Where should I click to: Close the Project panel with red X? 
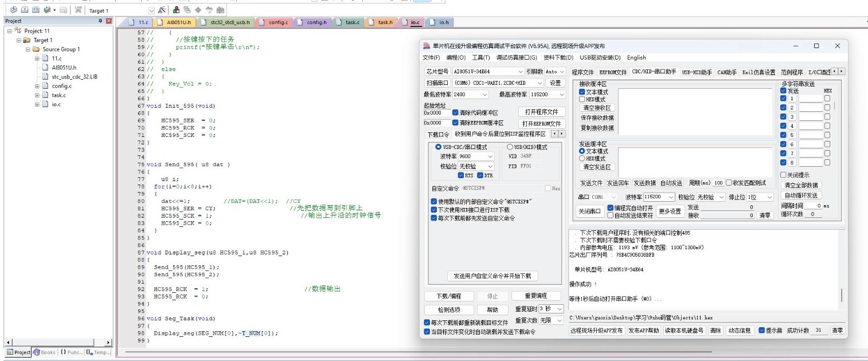pyautogui.click(x=108, y=21)
